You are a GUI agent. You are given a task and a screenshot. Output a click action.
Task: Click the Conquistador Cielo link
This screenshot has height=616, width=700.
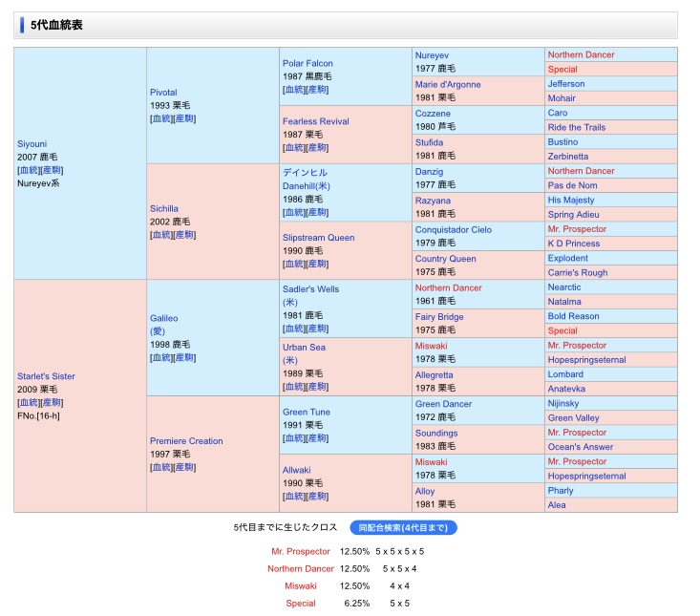coord(453,229)
